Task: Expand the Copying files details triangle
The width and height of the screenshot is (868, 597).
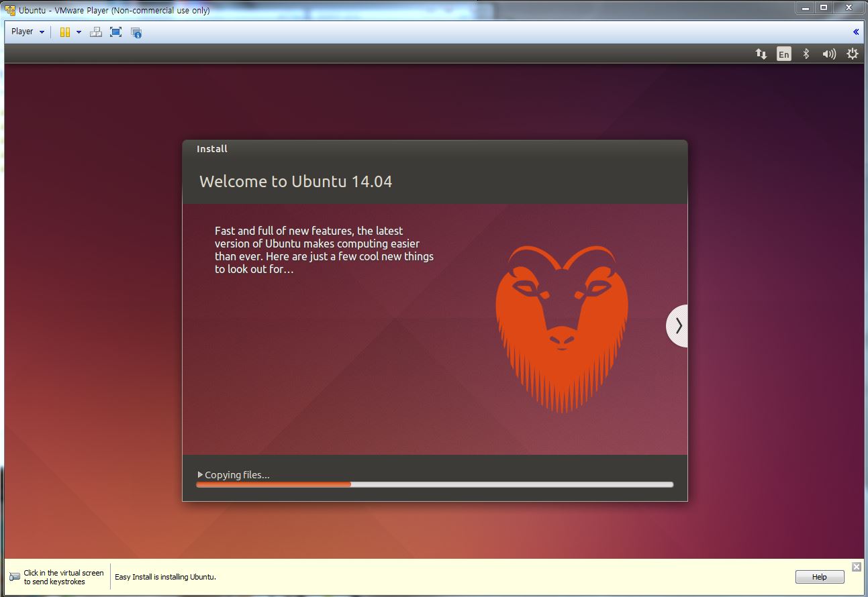Action: coord(200,474)
